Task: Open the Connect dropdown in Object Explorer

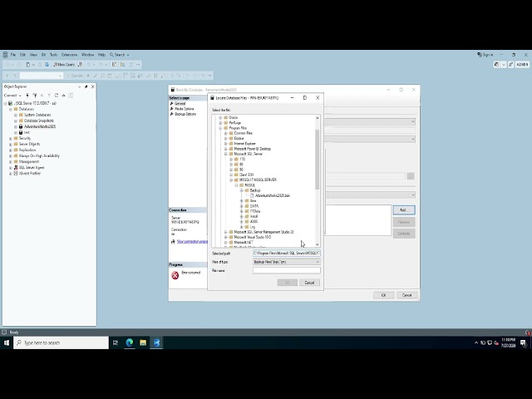Action: pos(12,96)
